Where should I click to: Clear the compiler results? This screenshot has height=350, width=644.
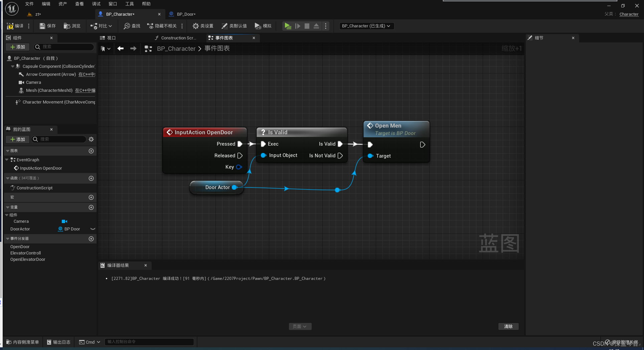click(x=508, y=326)
